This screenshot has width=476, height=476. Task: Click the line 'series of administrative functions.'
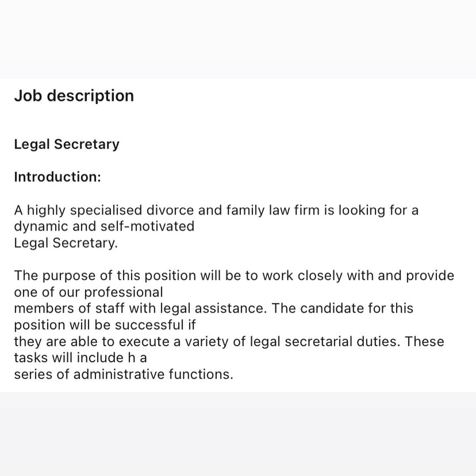point(124,375)
